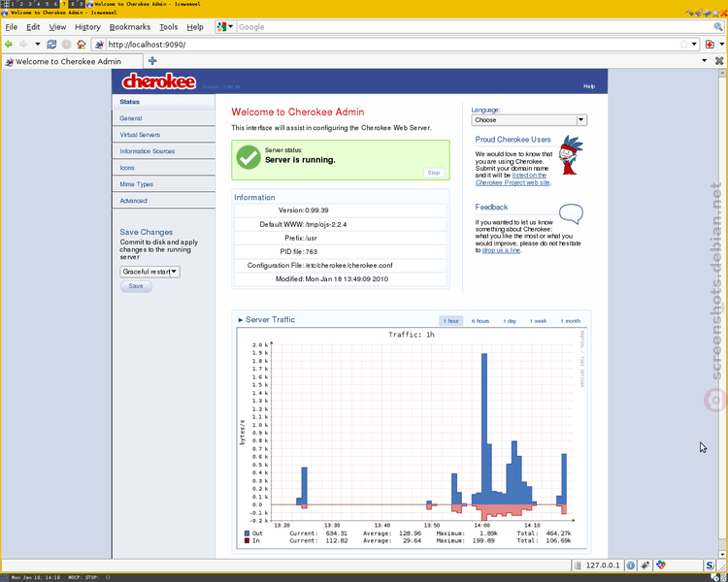
Task: Click the blue Out legend swatch
Action: pyautogui.click(x=247, y=533)
